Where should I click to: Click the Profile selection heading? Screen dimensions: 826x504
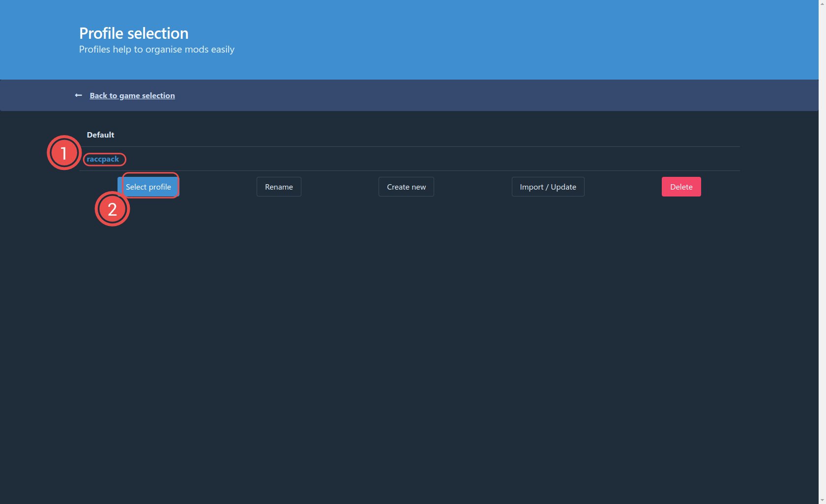(x=134, y=33)
